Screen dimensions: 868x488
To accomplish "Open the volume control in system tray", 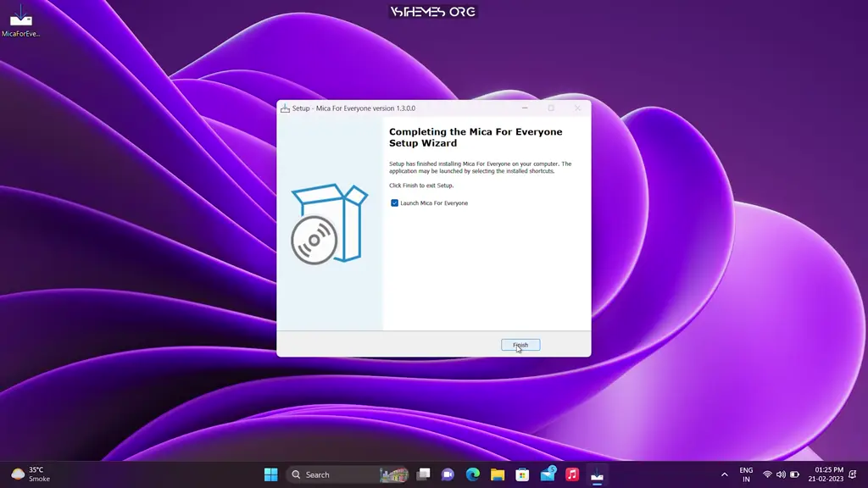I will [781, 474].
